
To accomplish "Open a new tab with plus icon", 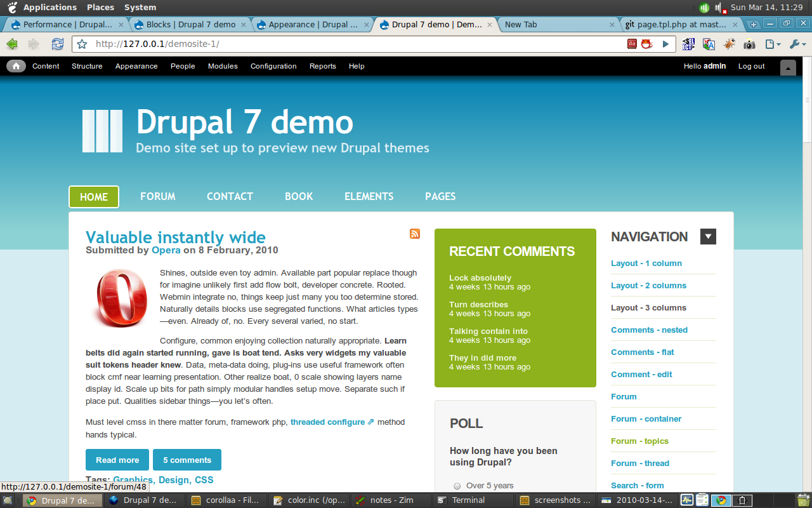I will (754, 25).
